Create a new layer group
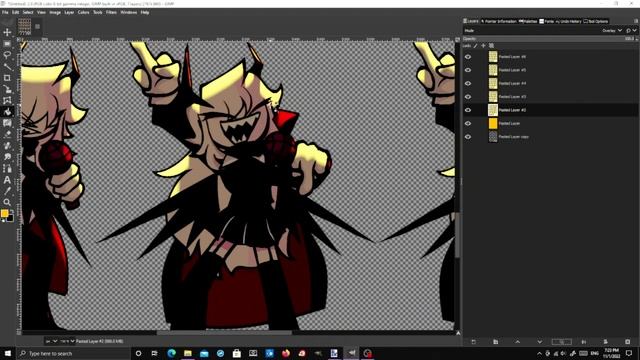The height and width of the screenshot is (360, 640). pos(496,342)
